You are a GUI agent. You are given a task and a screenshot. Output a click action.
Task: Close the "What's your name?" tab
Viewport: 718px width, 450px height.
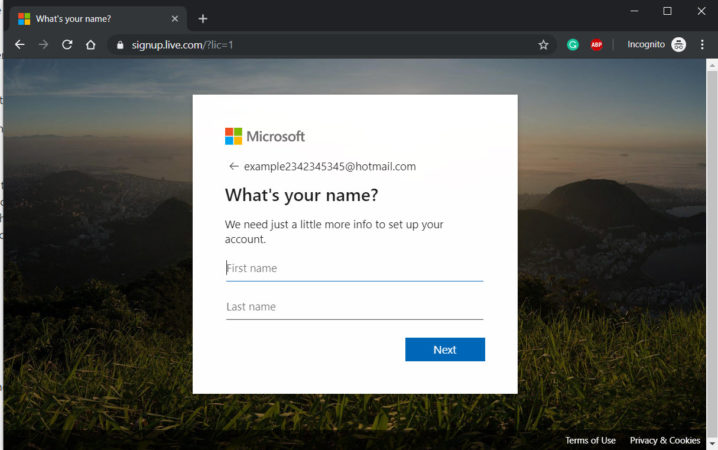[x=174, y=19]
